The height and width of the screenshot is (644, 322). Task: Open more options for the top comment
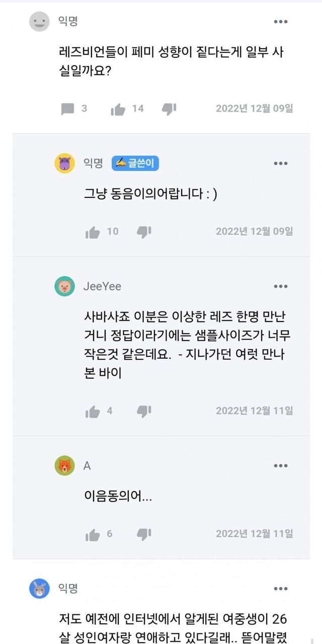(280, 22)
